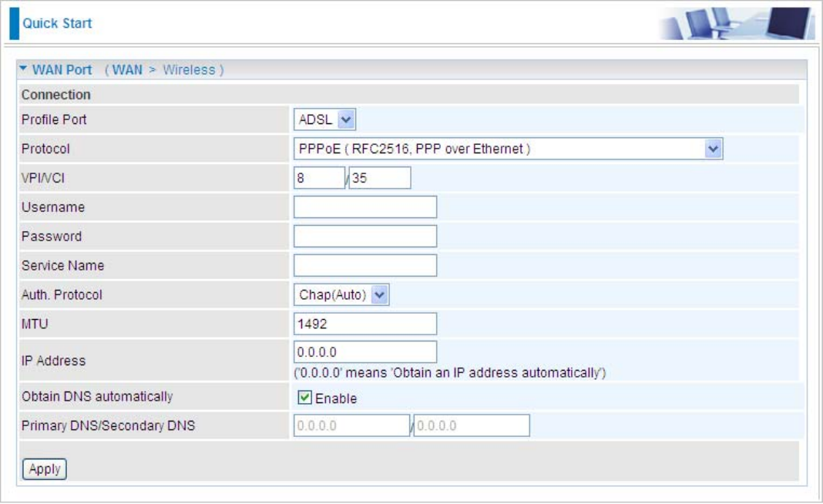Click the Enable checkbox label text

(336, 398)
